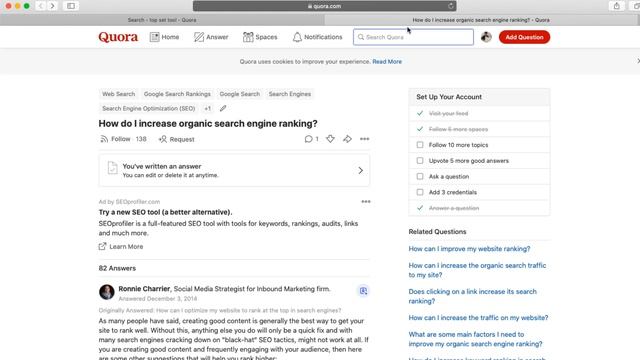Check the Add 3 credentials box
640x360 pixels.
[x=420, y=192]
